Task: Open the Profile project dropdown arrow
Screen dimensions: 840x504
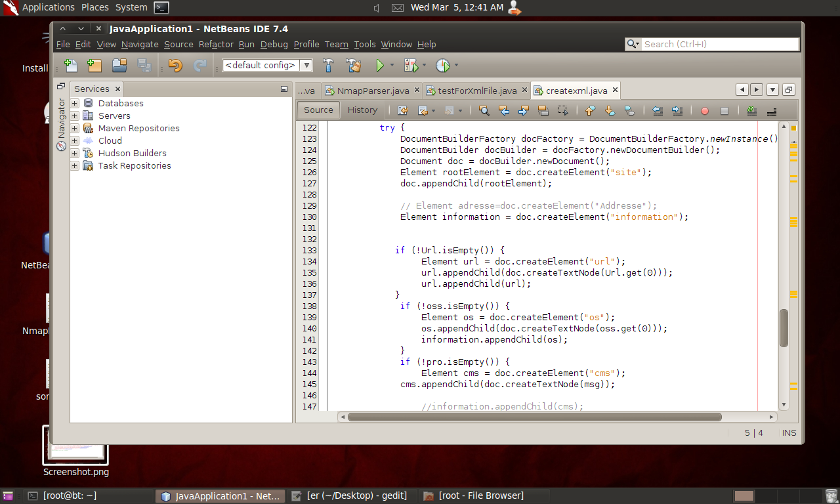Action: [x=456, y=66]
